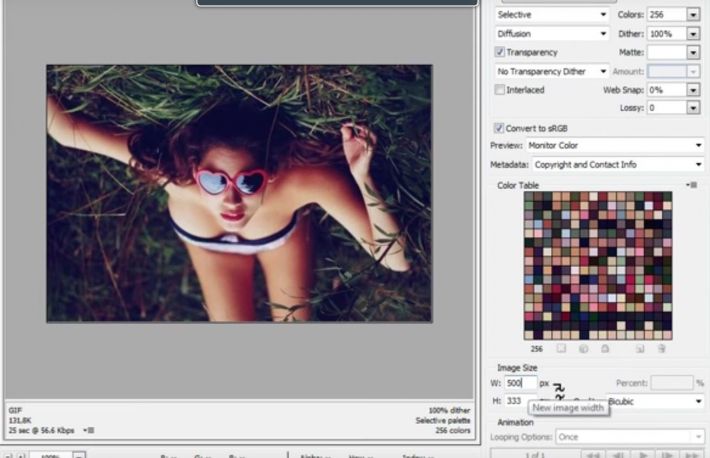Image resolution: width=710 pixels, height=458 pixels.
Task: Click the map-to-transparent icon below color table
Action: (x=561, y=348)
